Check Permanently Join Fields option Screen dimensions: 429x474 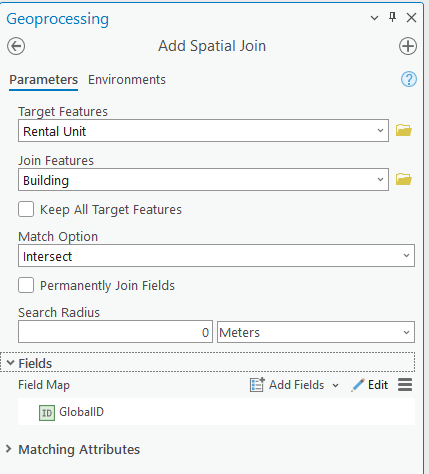tap(26, 285)
